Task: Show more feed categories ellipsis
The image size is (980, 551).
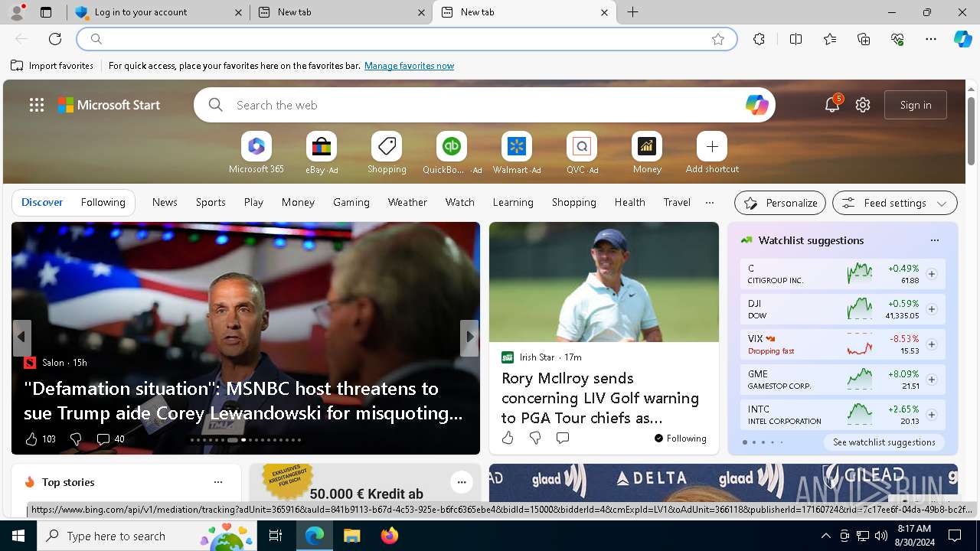Action: coord(710,202)
